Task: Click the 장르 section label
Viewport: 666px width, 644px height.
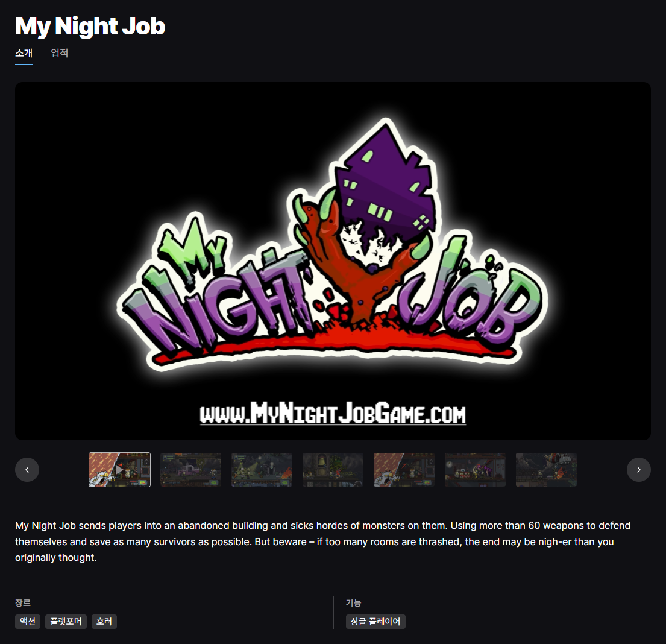Action: click(x=23, y=602)
